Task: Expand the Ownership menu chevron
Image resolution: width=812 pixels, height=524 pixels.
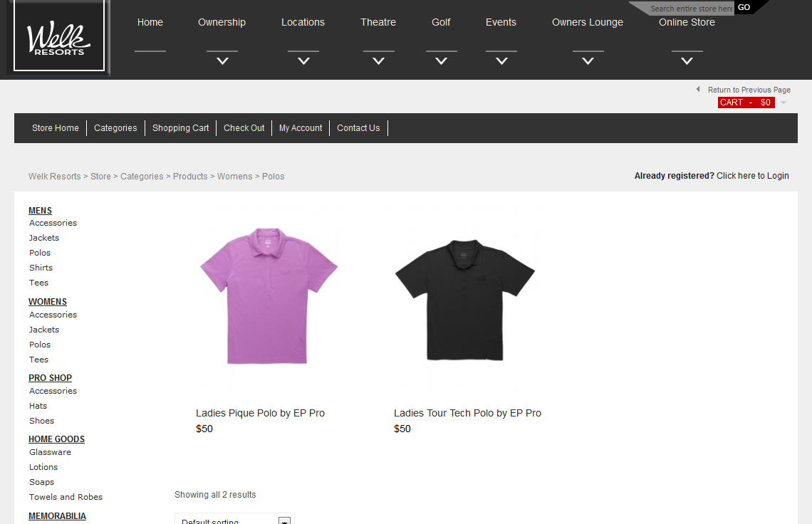Action: (222, 61)
